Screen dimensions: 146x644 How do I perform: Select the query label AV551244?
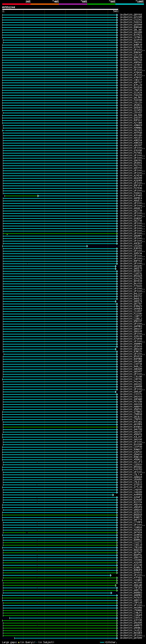click(9, 8)
